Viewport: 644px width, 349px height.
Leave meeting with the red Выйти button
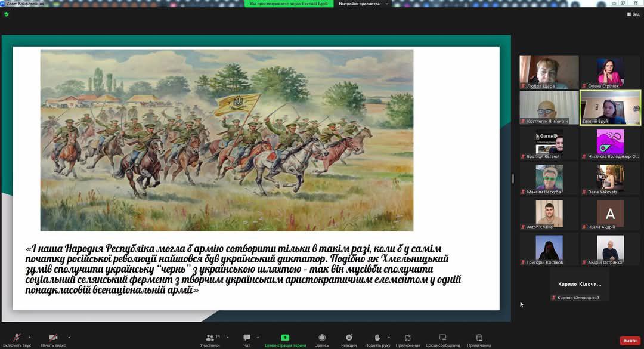[x=630, y=341]
